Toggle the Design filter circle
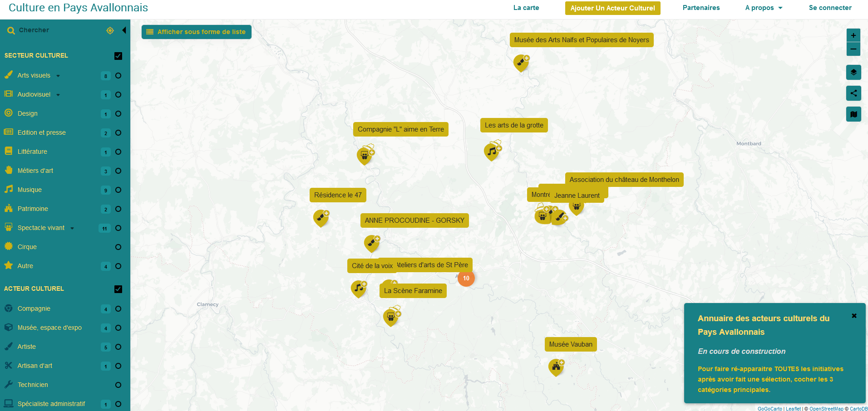The height and width of the screenshot is (411, 868). pyautogui.click(x=118, y=114)
